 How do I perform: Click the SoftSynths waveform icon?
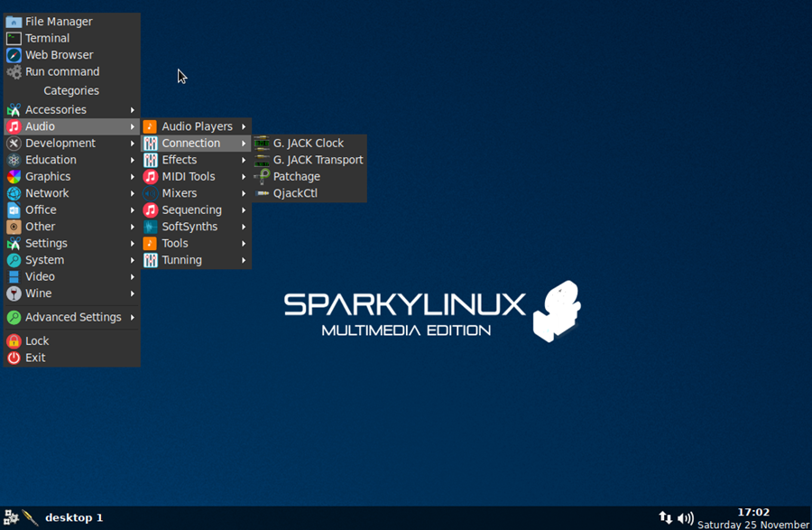(150, 227)
